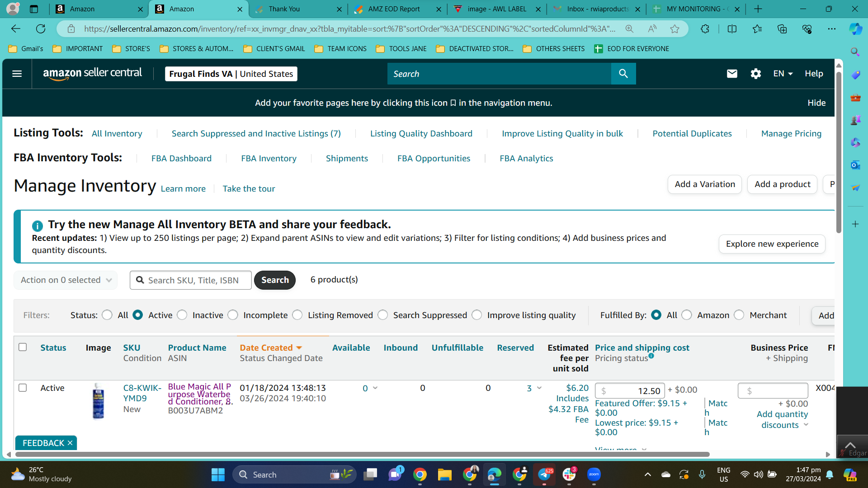Open the browser extensions icon
The image size is (868, 488).
705,29
